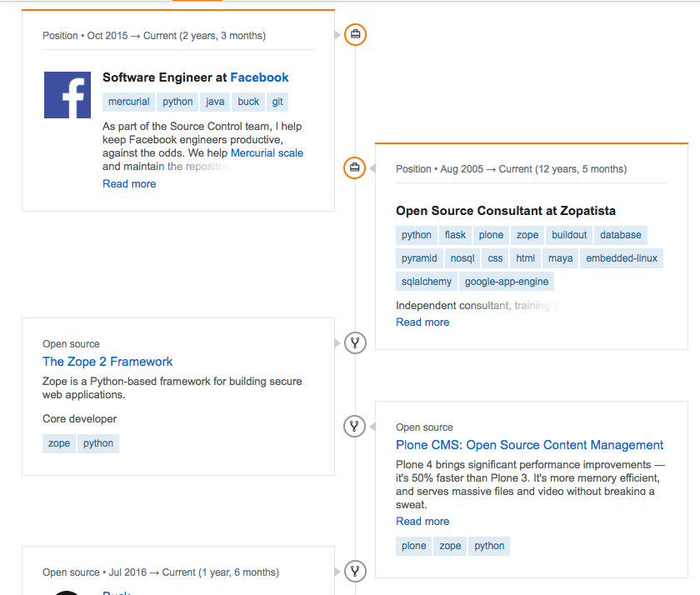Select the pyramid tag

(419, 258)
